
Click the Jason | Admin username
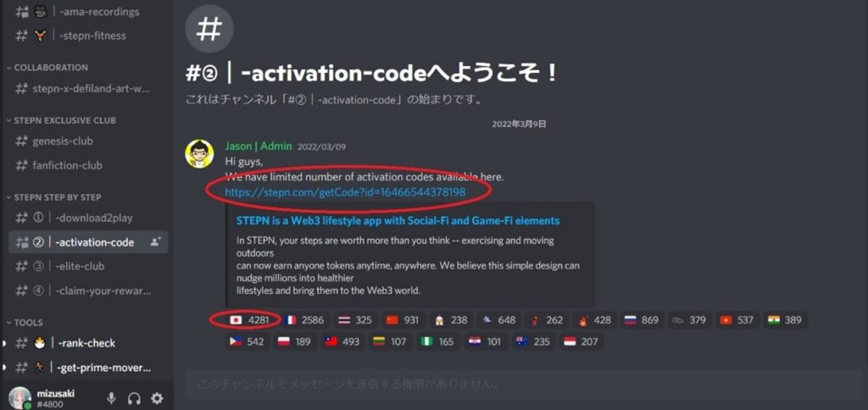pos(258,147)
